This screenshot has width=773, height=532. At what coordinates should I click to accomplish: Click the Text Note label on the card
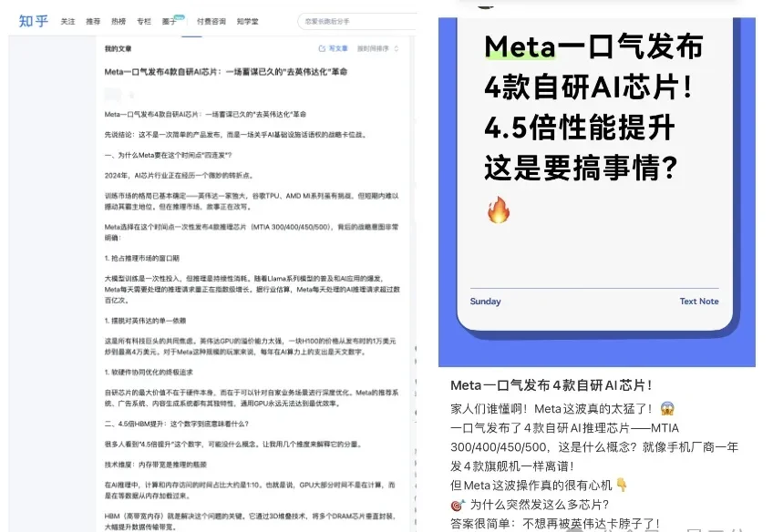(x=698, y=302)
